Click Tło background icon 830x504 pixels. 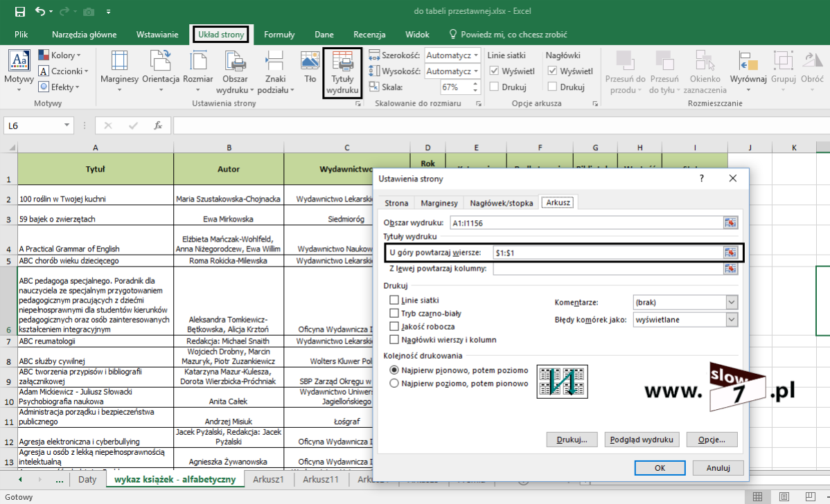coord(310,67)
